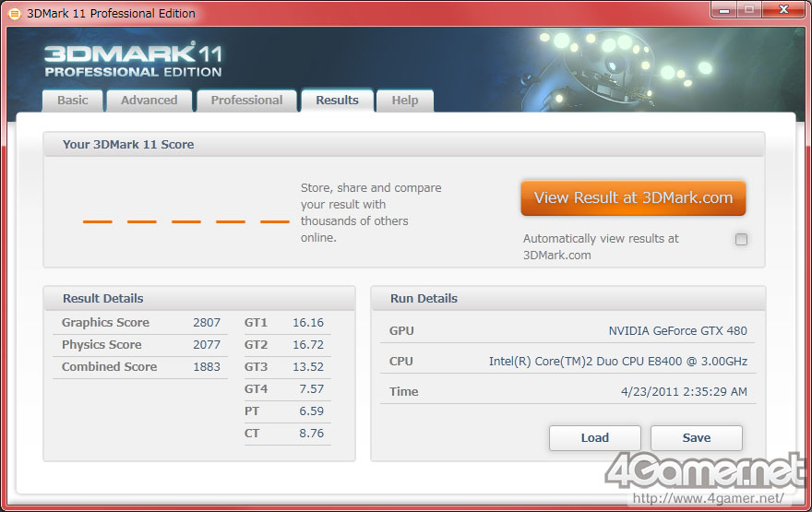812x512 pixels.
Task: Close the 3DMark 11 window
Action: (784, 10)
